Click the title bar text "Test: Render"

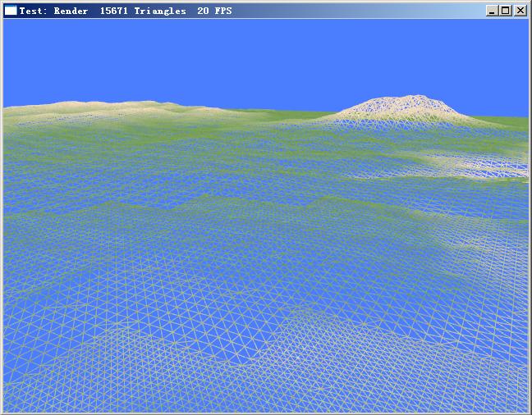(x=53, y=11)
